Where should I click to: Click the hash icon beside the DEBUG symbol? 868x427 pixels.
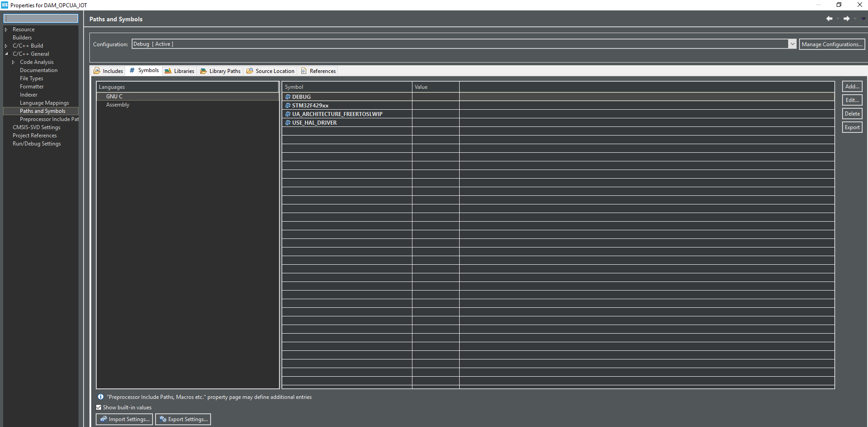tap(287, 97)
